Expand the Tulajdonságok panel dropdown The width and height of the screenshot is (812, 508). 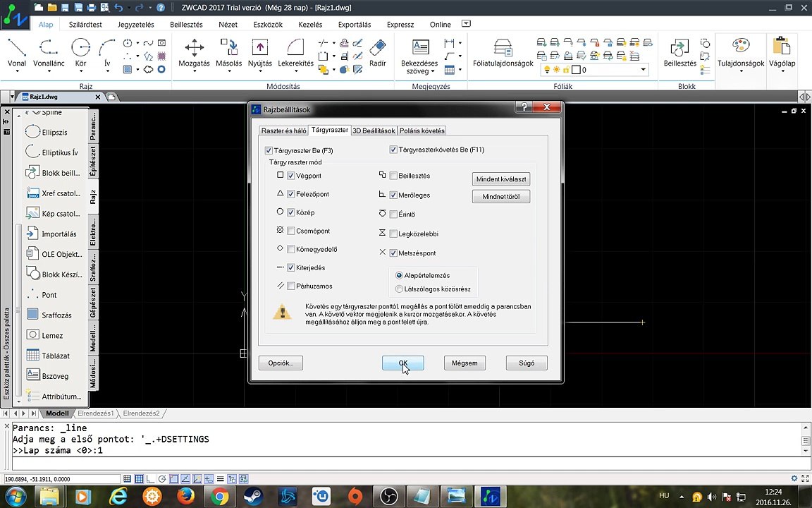[x=741, y=71]
